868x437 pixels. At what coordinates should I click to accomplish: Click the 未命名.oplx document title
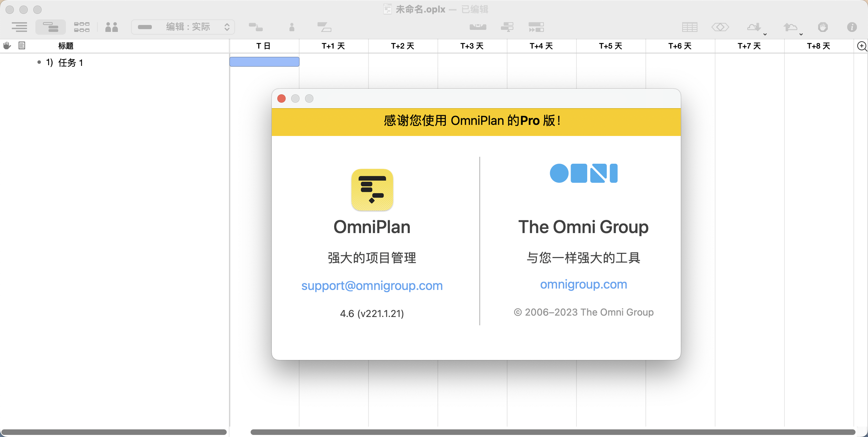420,9
